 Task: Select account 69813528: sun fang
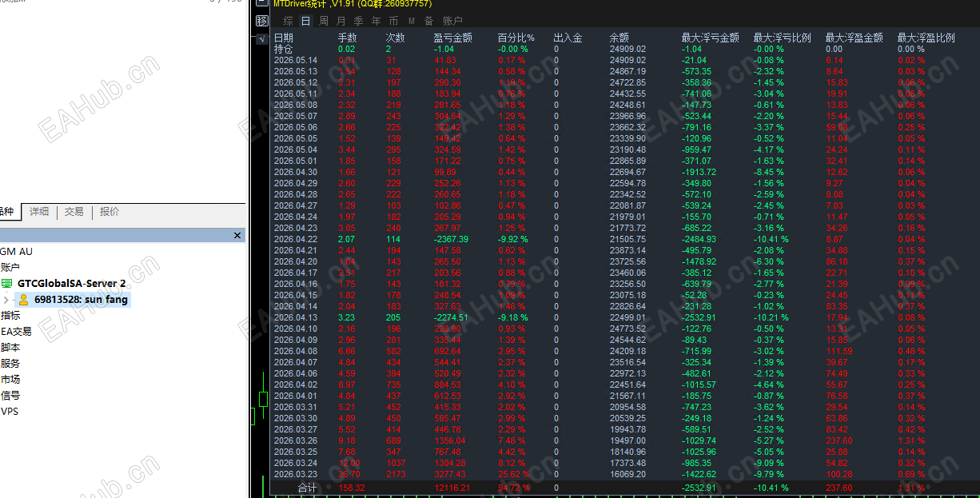tap(81, 300)
